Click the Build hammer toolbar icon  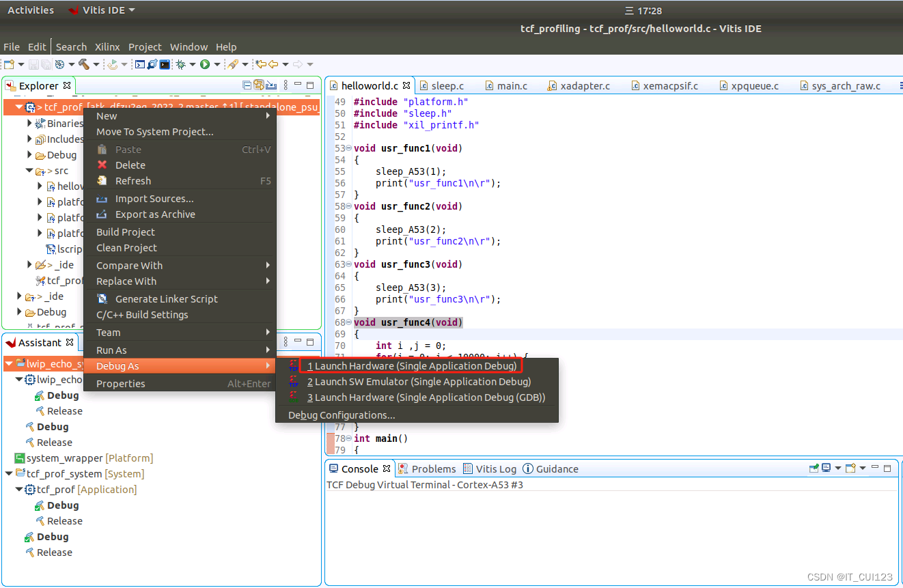pyautogui.click(x=83, y=64)
